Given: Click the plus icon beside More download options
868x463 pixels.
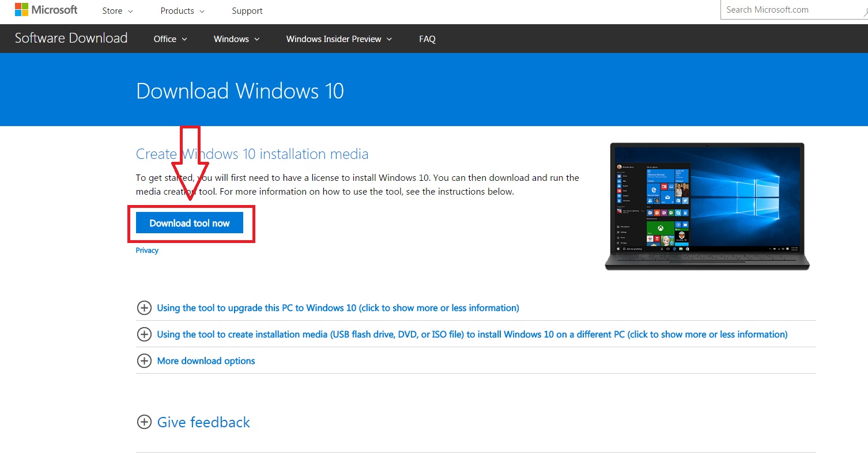Looking at the screenshot, I should [144, 360].
